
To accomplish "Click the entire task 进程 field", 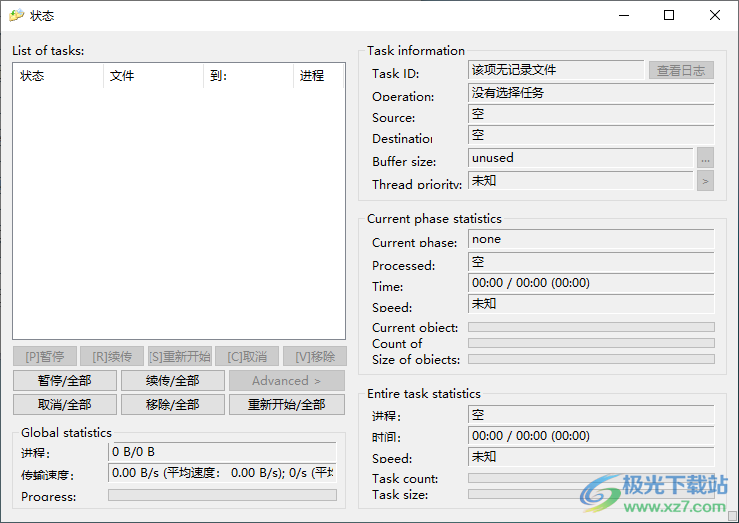I will [591, 415].
